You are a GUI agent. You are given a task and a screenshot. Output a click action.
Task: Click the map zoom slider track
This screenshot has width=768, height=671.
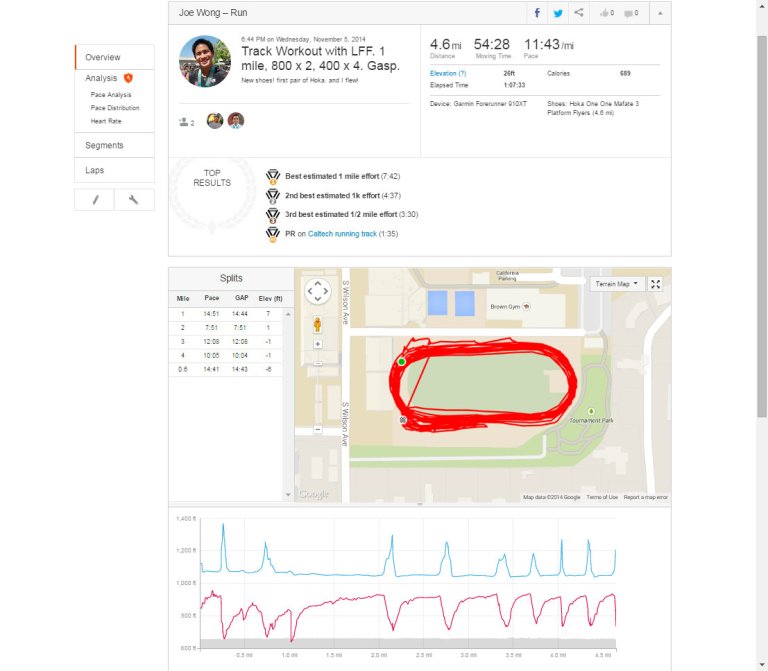coord(318,392)
